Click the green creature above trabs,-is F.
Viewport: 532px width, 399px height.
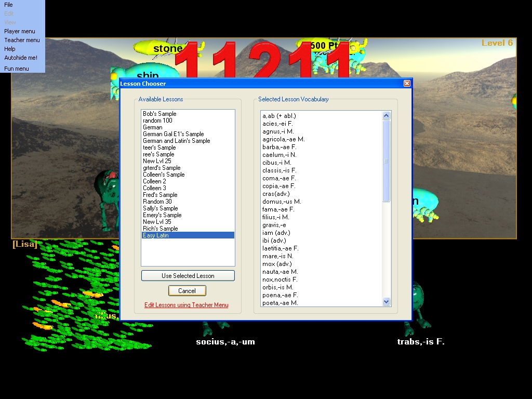point(419,312)
